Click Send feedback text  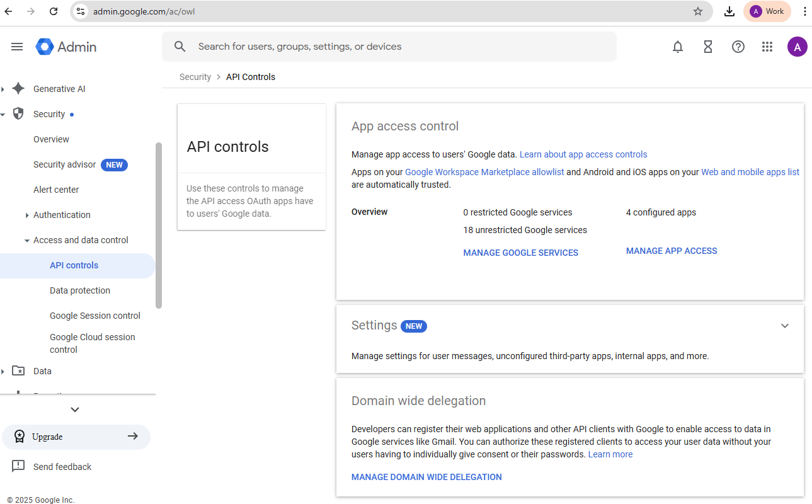(62, 467)
